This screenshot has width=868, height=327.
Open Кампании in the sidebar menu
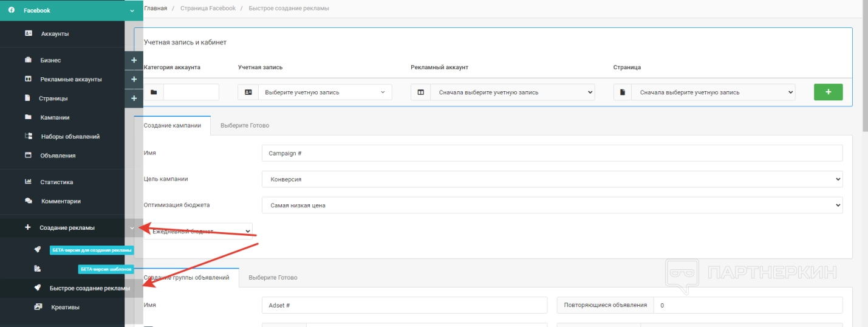[x=55, y=117]
